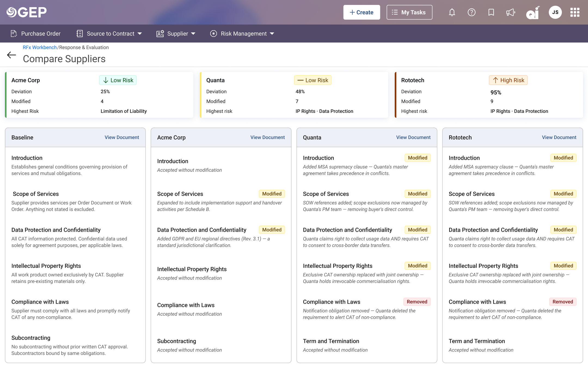The image size is (588, 368).
Task: View Document for Baseline
Action: point(122,137)
